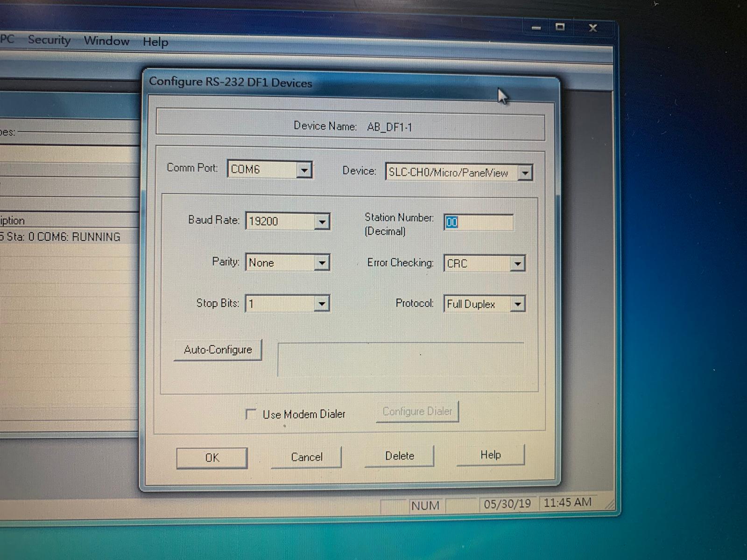This screenshot has width=747, height=560.
Task: Close the main application window
Action: pos(593,28)
